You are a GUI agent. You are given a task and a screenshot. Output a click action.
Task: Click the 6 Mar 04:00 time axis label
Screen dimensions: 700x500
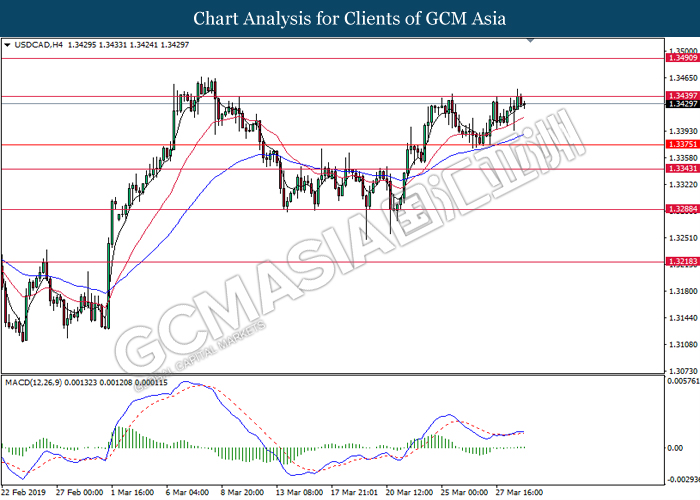tap(187, 492)
